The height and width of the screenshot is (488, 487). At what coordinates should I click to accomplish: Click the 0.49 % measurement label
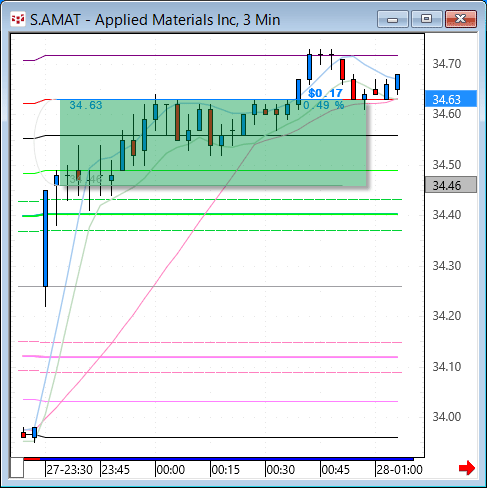coord(324,105)
